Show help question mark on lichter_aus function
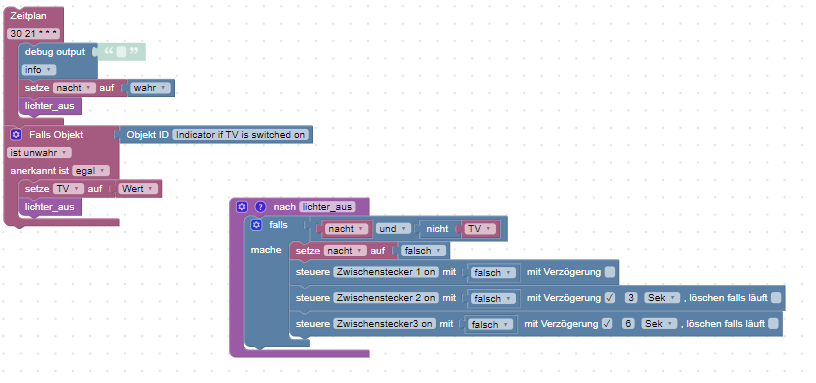This screenshot has width=816, height=383. (260, 207)
